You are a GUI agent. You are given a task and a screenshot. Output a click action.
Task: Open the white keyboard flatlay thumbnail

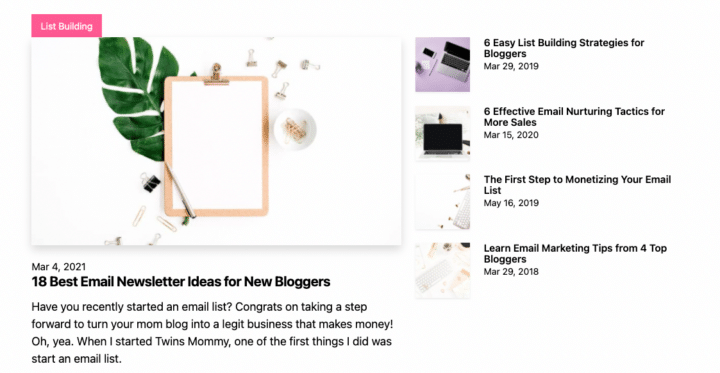tap(443, 271)
